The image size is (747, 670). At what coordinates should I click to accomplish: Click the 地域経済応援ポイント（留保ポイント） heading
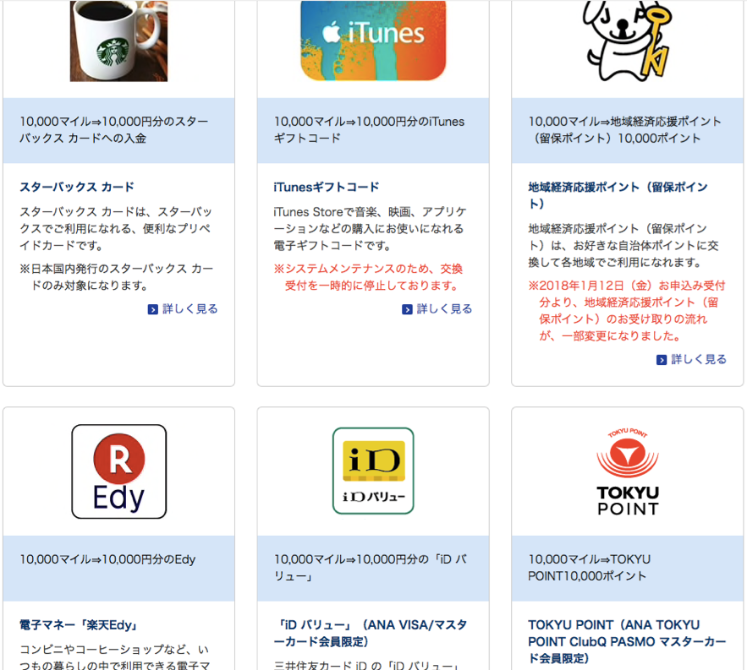coord(618,195)
